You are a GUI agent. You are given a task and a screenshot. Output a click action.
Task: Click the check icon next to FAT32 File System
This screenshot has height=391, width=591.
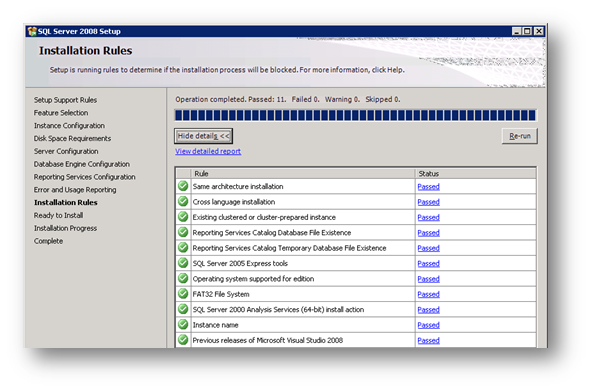tap(183, 294)
